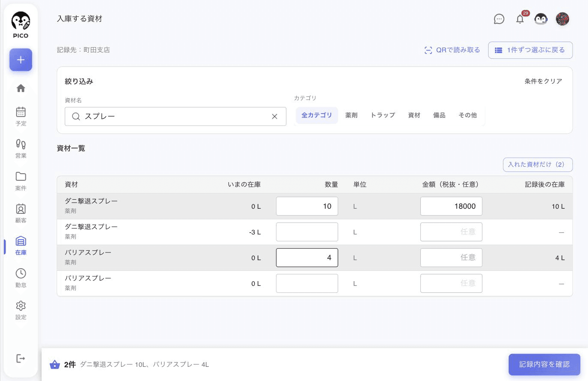This screenshot has width=588, height=381.
Task: Open 予定 calendar in sidebar
Action: 21,116
